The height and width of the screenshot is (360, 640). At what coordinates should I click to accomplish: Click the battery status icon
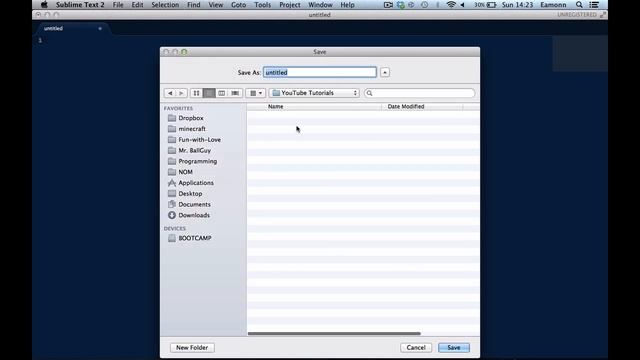click(485, 5)
